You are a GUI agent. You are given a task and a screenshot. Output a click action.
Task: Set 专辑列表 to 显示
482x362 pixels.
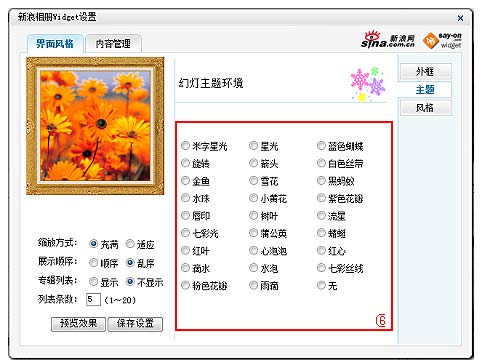(x=93, y=282)
